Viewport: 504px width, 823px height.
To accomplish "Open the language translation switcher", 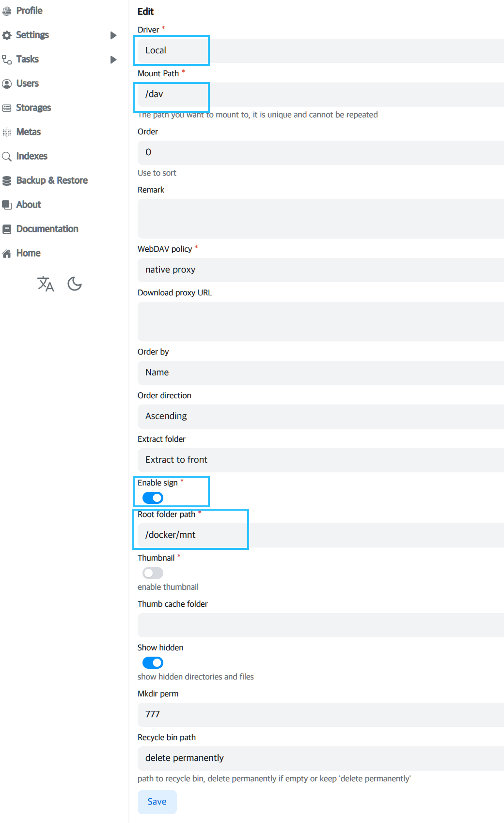I will coord(46,284).
